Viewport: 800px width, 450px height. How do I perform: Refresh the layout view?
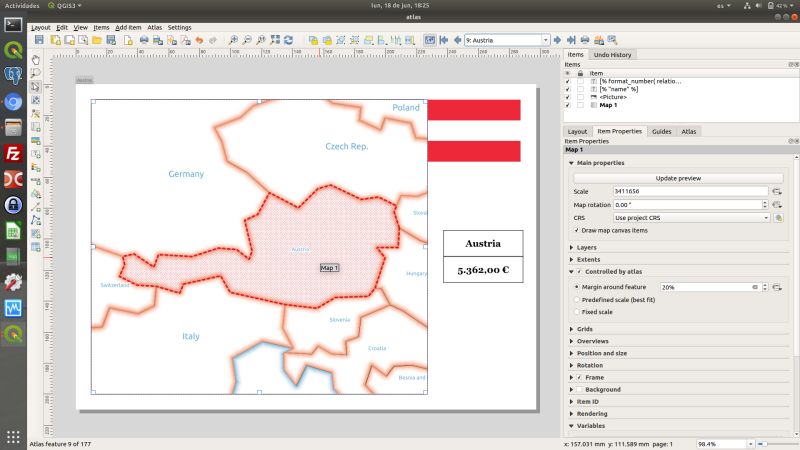[x=289, y=40]
